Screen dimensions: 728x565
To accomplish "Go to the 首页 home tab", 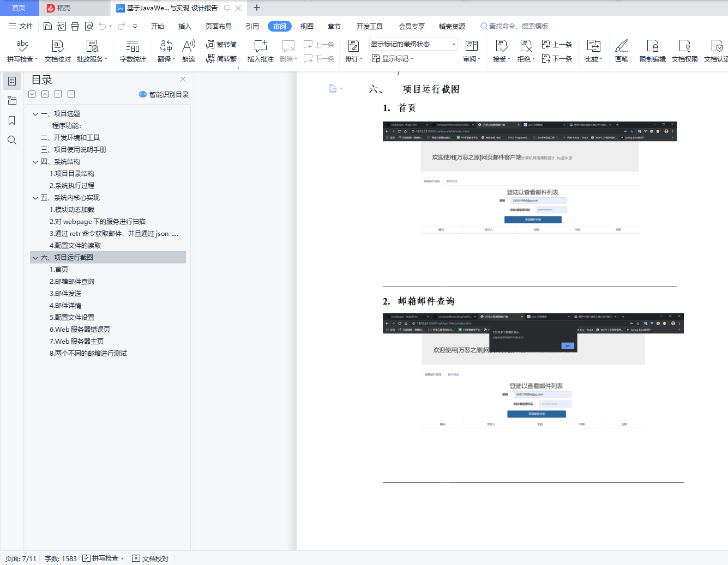I will [x=19, y=8].
